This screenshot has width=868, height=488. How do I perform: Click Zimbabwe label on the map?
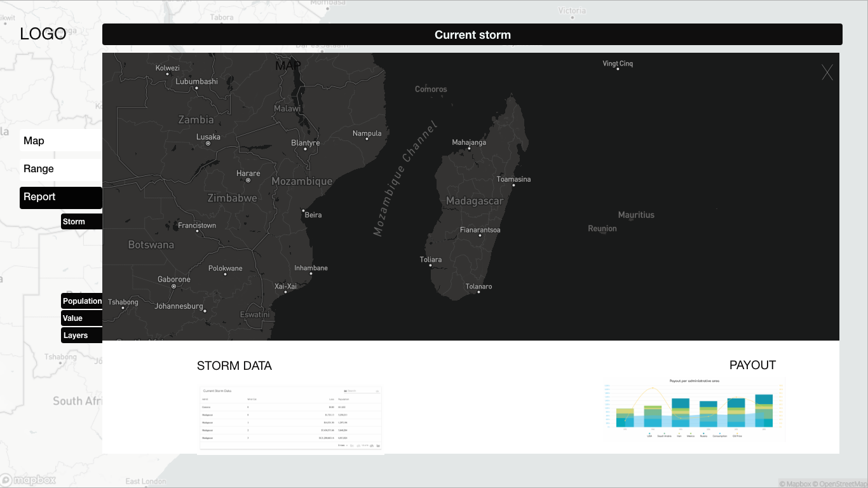(233, 198)
